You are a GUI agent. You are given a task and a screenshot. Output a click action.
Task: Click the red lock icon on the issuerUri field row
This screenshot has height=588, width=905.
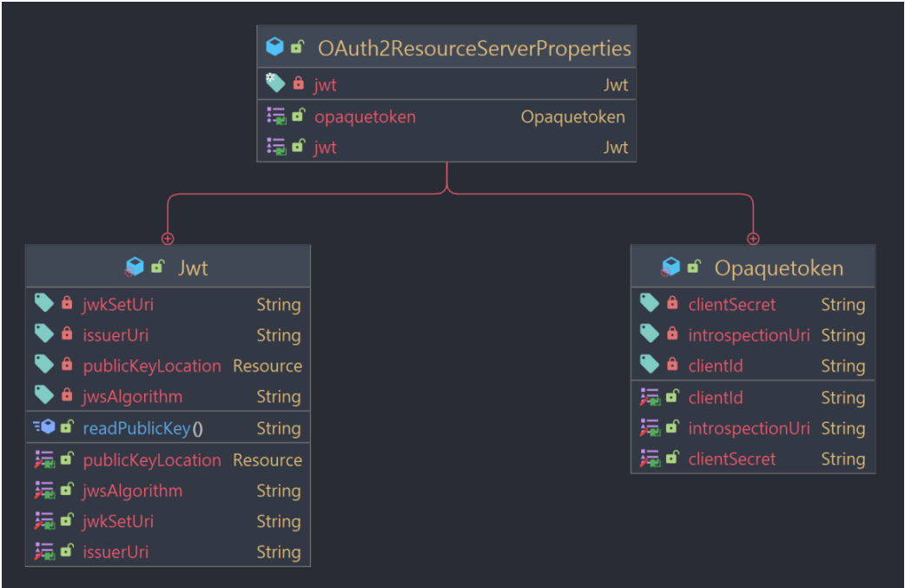(x=67, y=334)
